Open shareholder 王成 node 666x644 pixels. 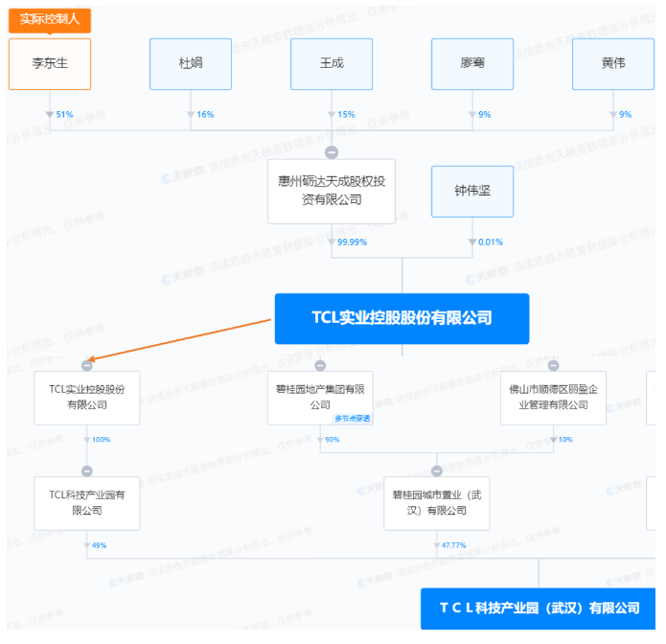[332, 64]
